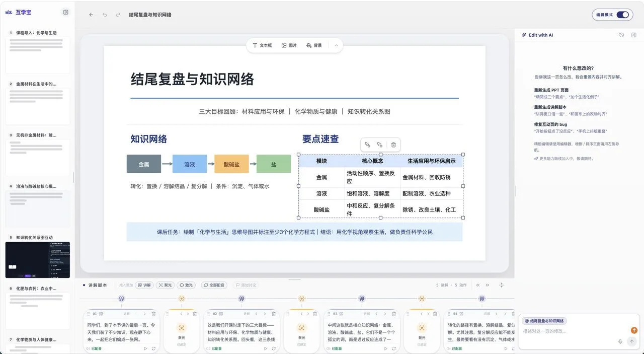Collapse the canvas toolbar chevron

[x=336, y=45]
